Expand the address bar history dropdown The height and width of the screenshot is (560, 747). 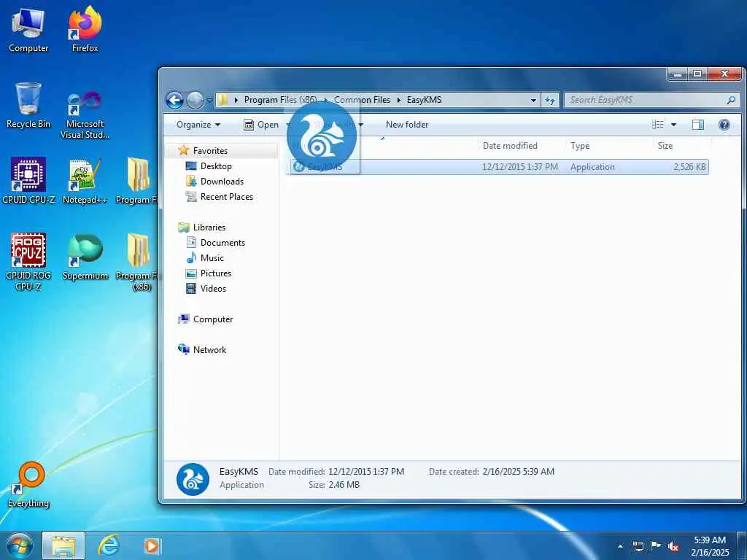point(533,100)
